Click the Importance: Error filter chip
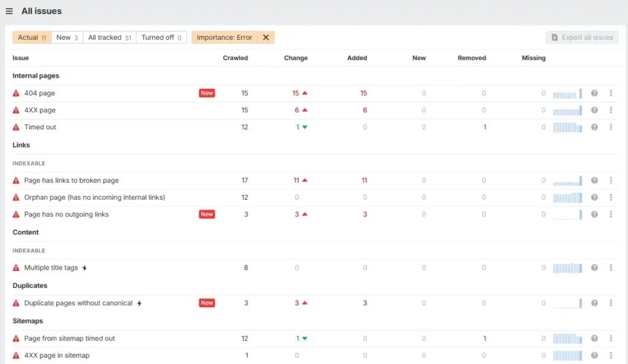Image resolution: width=628 pixels, height=364 pixels. click(224, 37)
